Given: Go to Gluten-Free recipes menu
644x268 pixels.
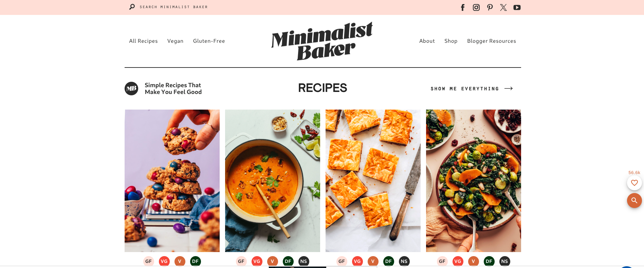Looking at the screenshot, I should click(209, 41).
